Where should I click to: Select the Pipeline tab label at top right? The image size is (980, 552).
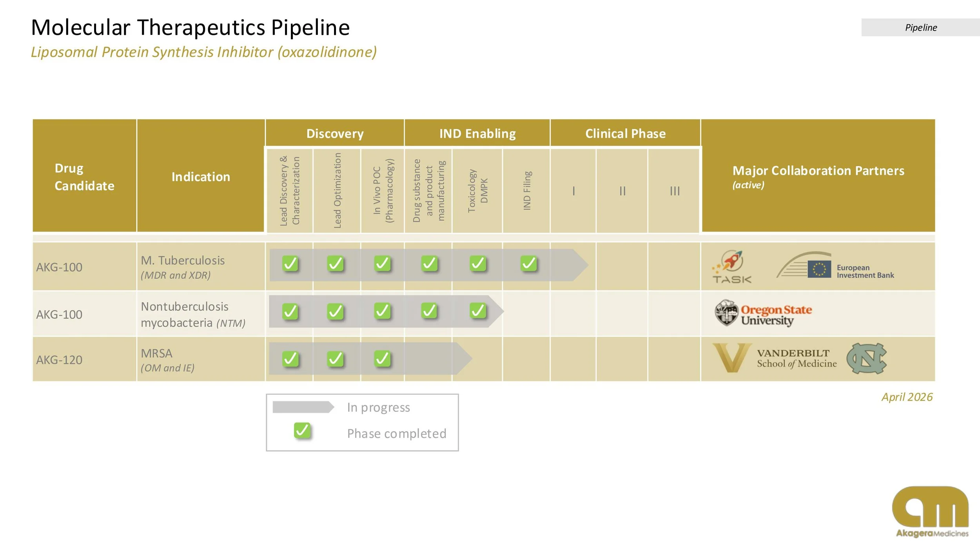921,27
